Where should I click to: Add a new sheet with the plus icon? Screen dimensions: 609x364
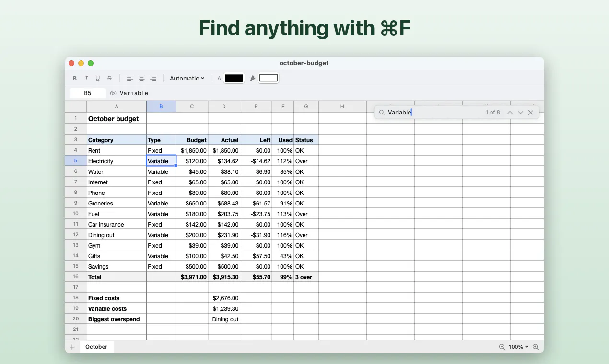tap(72, 347)
